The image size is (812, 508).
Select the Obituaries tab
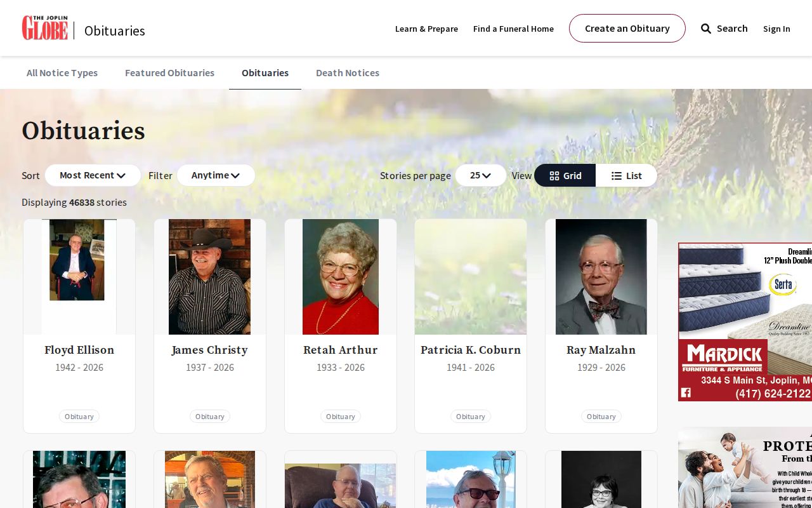(x=265, y=73)
